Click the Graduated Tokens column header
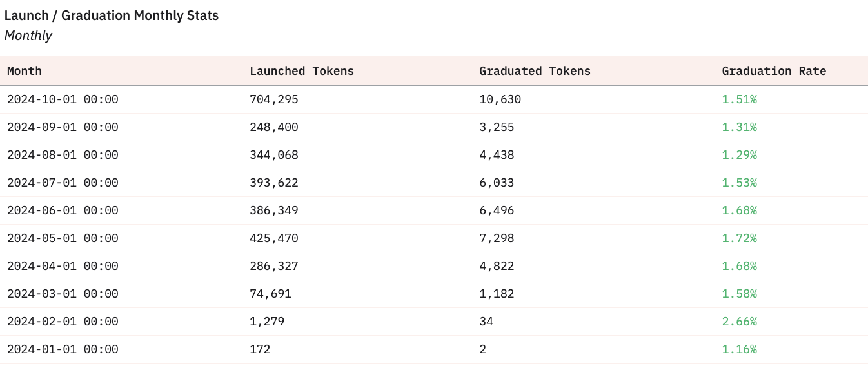Screen dimensions: 868x390 pyautogui.click(x=535, y=71)
